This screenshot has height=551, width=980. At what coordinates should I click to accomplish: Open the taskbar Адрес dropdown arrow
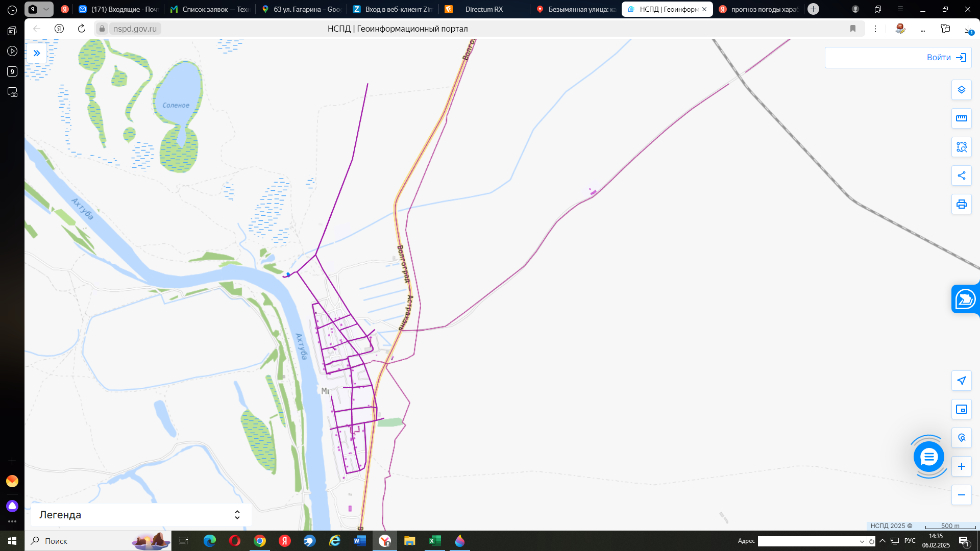pos(862,541)
